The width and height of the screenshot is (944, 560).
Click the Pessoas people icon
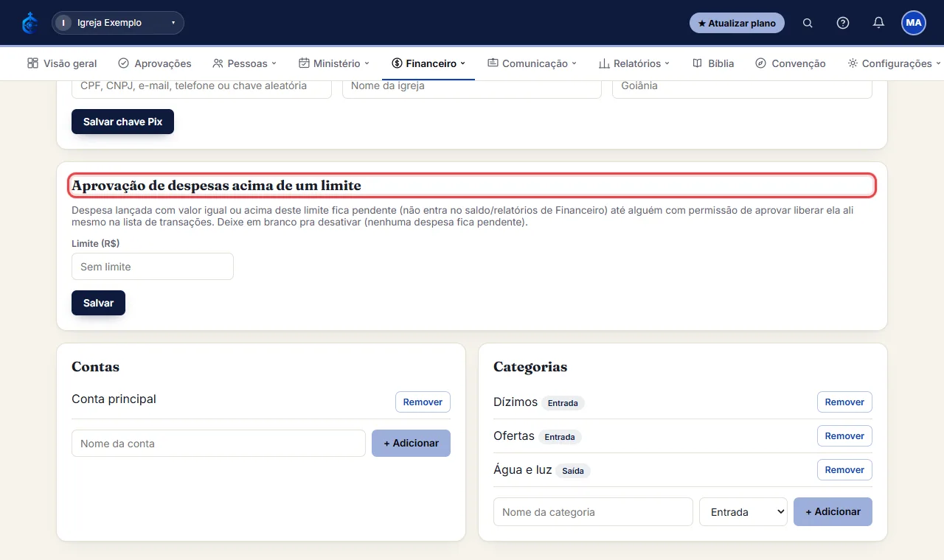tap(218, 63)
